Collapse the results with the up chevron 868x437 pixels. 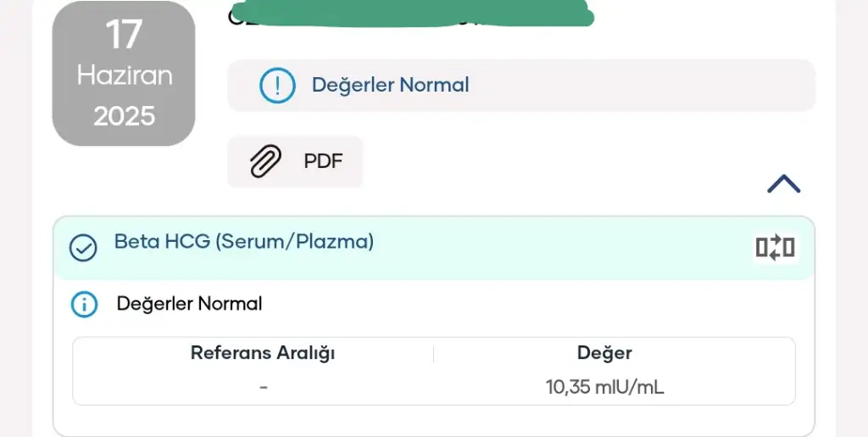click(x=783, y=184)
